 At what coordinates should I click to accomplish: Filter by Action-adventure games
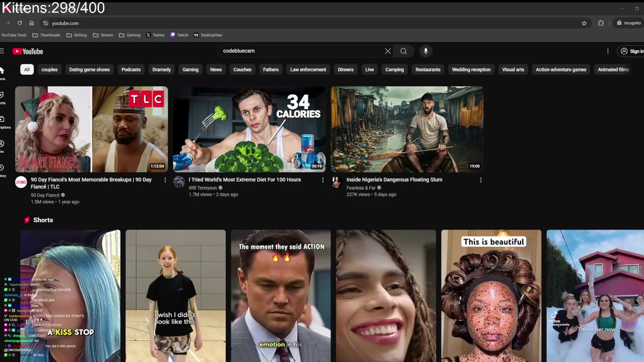point(561,69)
